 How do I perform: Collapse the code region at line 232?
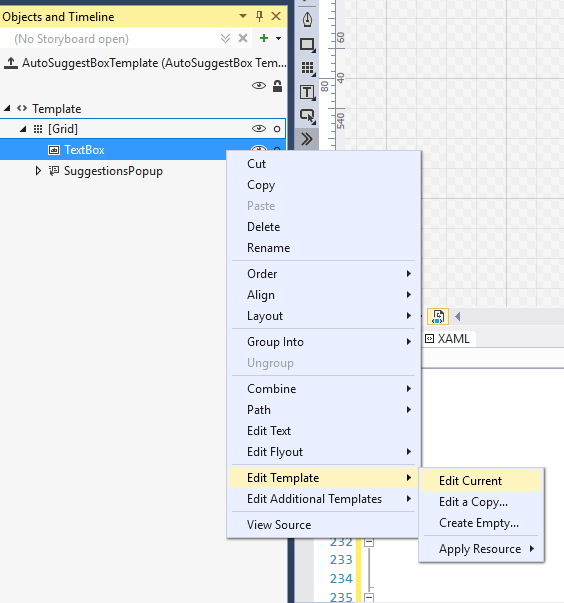pos(369,542)
